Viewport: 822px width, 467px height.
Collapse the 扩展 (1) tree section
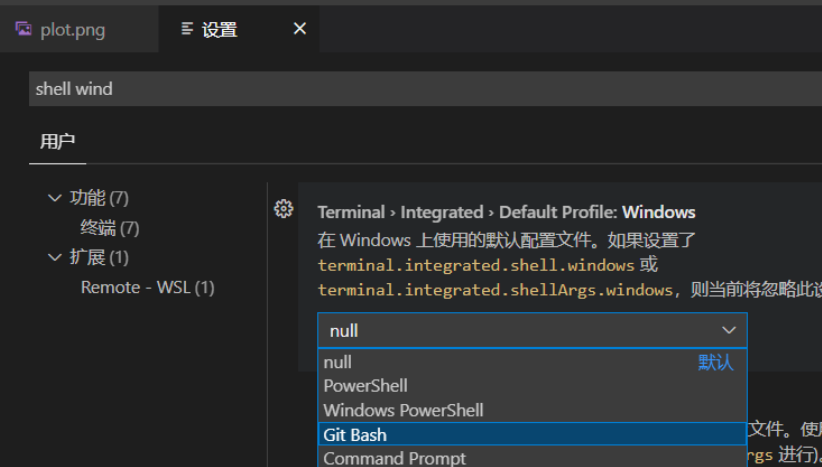[55, 258]
